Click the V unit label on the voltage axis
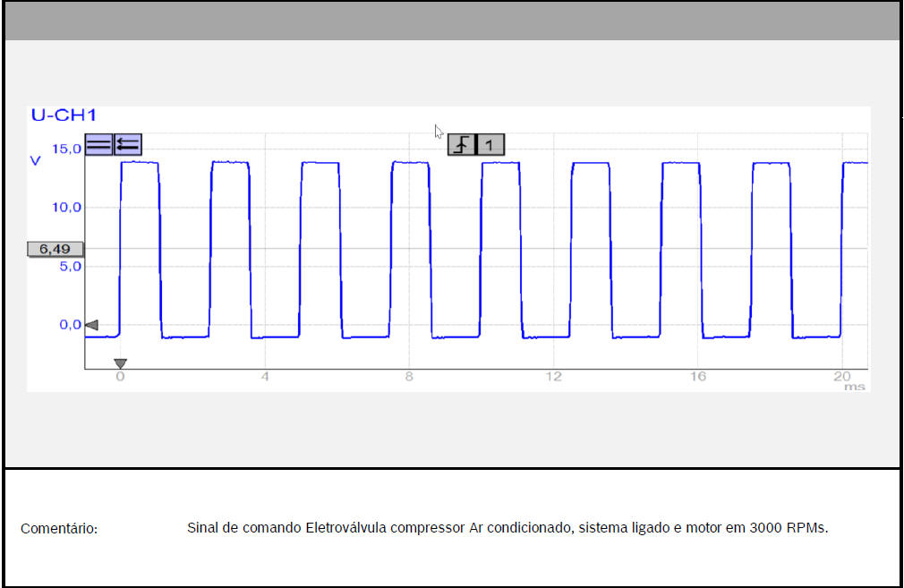This screenshot has width=904, height=588. pos(36,161)
